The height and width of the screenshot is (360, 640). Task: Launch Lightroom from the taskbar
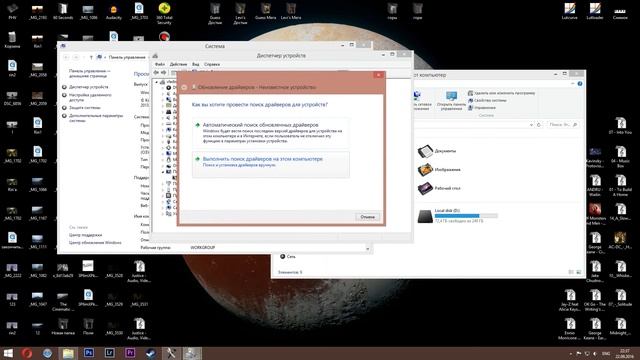(x=109, y=353)
